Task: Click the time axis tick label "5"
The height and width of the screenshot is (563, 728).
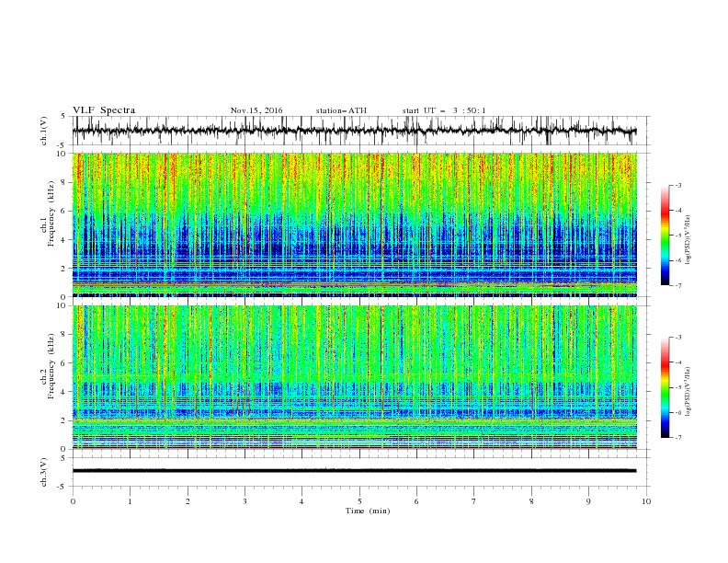Action: tap(359, 501)
